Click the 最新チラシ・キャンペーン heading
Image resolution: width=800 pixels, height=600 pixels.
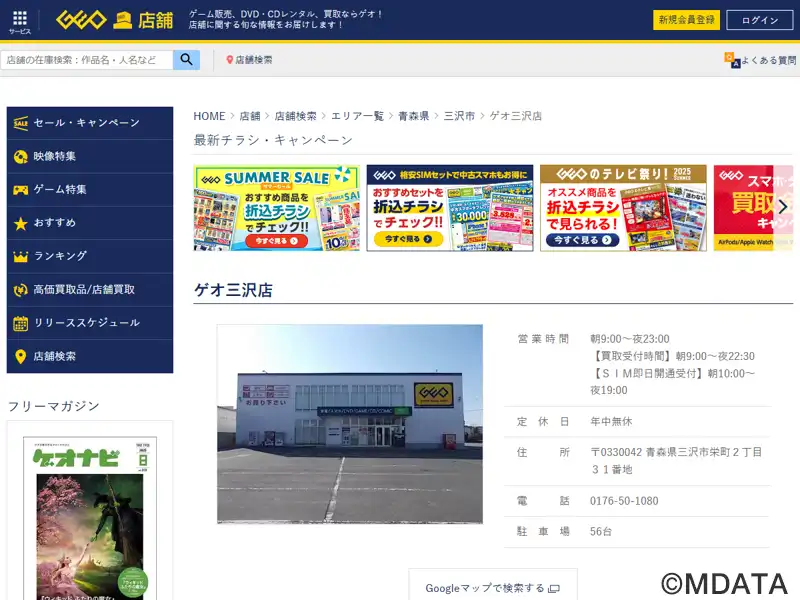(x=273, y=140)
